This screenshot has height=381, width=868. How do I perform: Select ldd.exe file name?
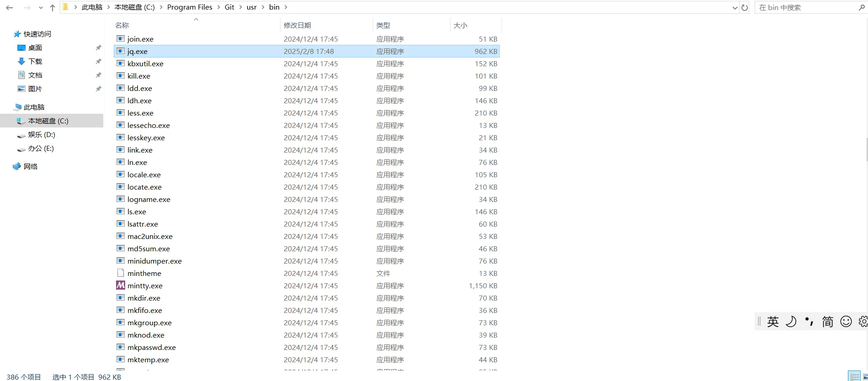[140, 89]
